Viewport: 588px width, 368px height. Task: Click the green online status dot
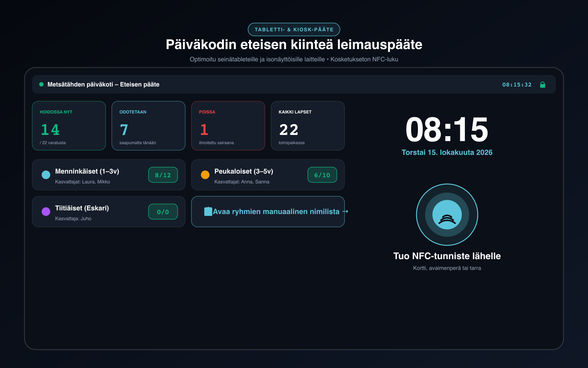point(41,84)
